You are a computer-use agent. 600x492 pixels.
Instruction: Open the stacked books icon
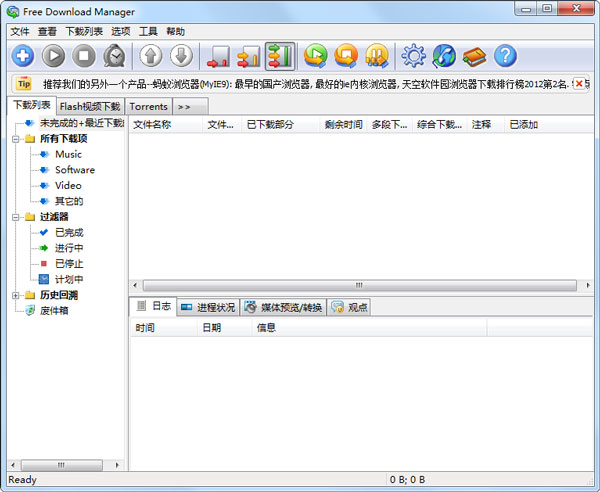[x=474, y=57]
